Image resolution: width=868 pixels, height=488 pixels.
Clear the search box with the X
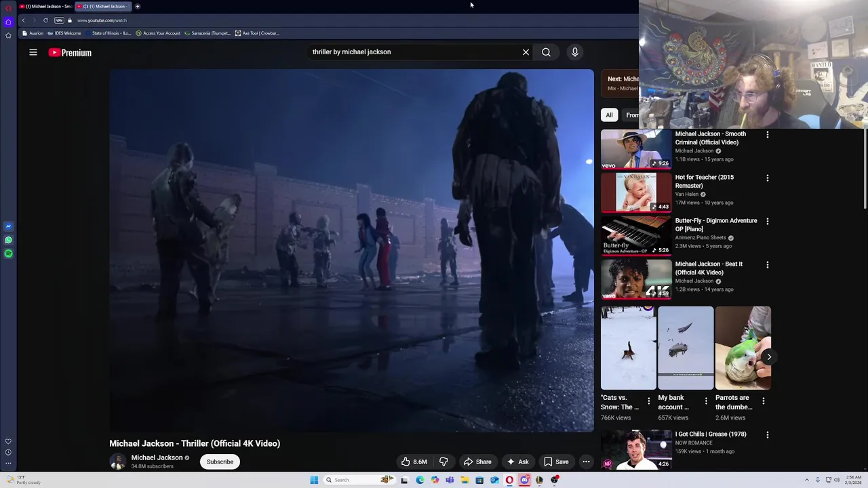(526, 52)
